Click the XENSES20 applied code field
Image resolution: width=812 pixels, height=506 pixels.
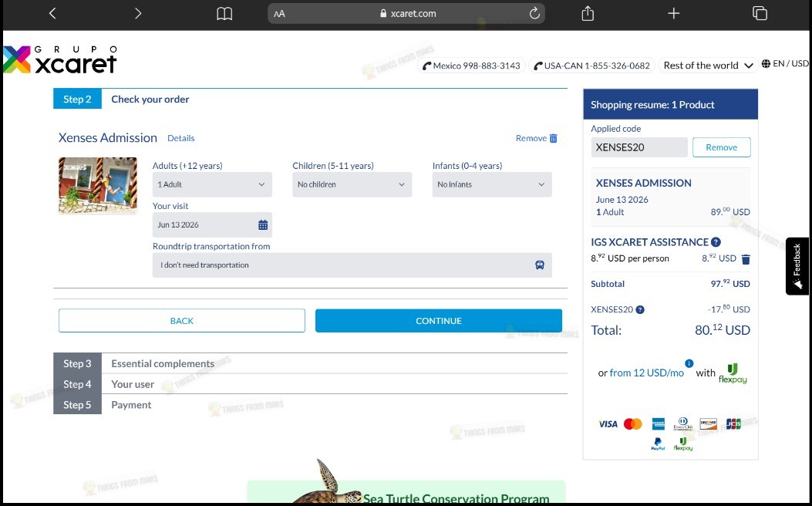[x=639, y=147]
